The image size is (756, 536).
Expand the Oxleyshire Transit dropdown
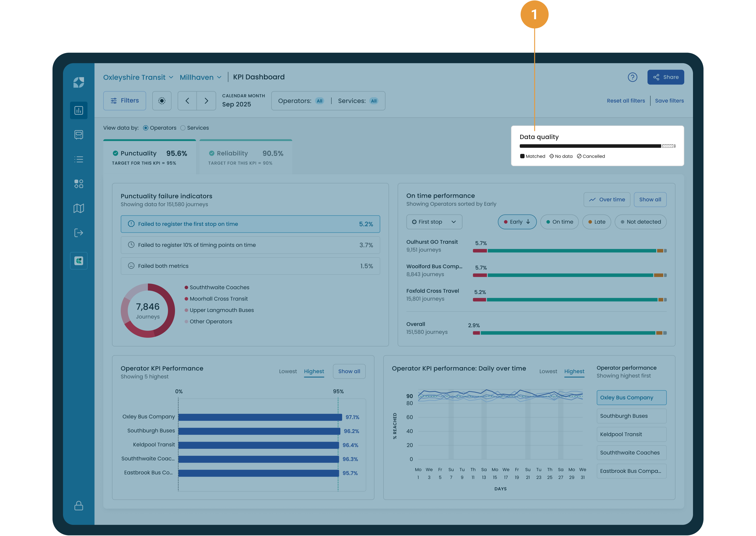[138, 77]
